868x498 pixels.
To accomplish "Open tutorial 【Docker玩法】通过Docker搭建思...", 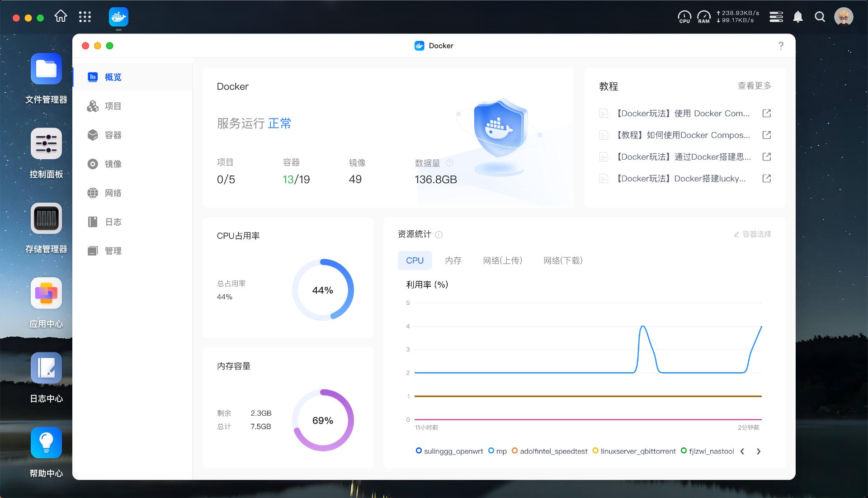I will [x=683, y=157].
